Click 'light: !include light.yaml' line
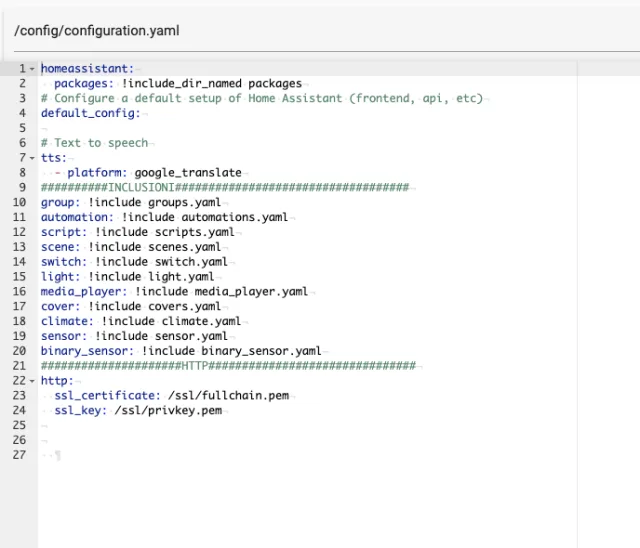Viewport: 640px width, 548px height. (x=127, y=277)
